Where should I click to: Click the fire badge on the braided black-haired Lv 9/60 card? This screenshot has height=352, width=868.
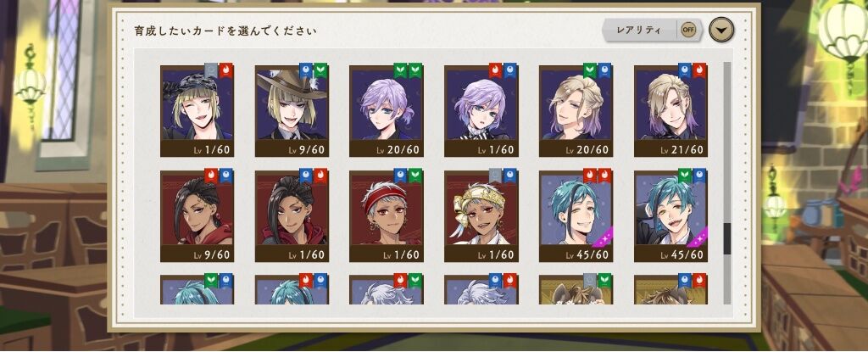(211, 176)
